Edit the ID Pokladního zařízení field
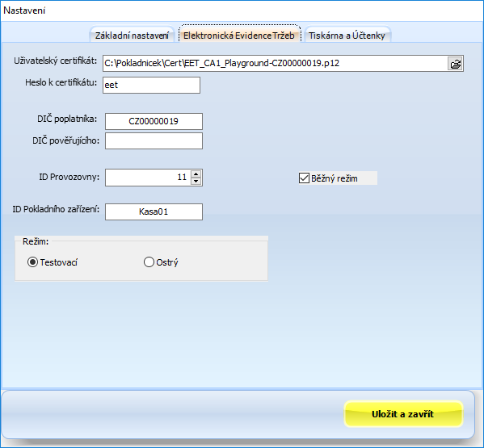The height and width of the screenshot is (448, 484). pyautogui.click(x=154, y=211)
